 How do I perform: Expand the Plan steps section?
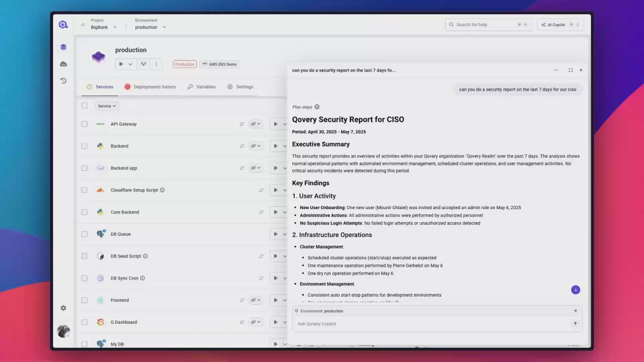306,107
